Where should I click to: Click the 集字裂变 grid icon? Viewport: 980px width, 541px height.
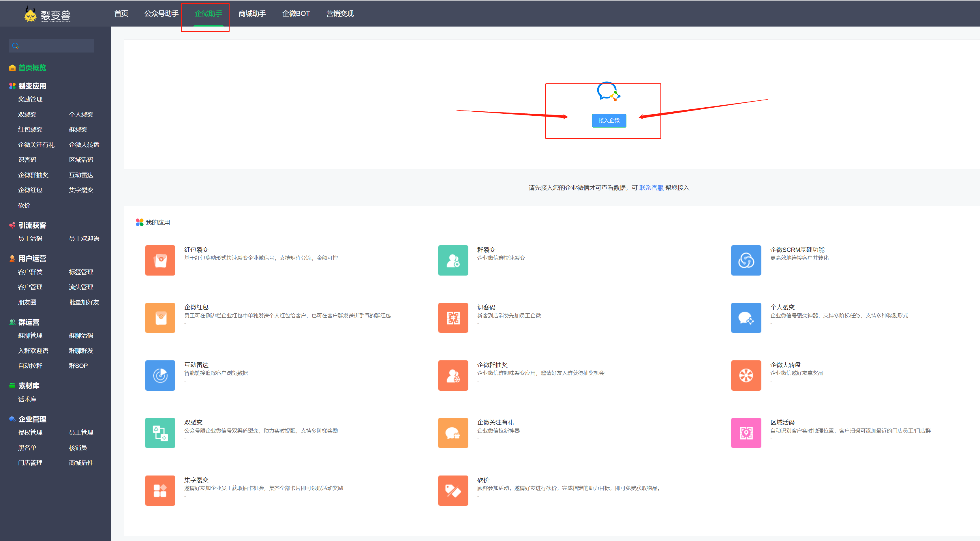coord(160,491)
